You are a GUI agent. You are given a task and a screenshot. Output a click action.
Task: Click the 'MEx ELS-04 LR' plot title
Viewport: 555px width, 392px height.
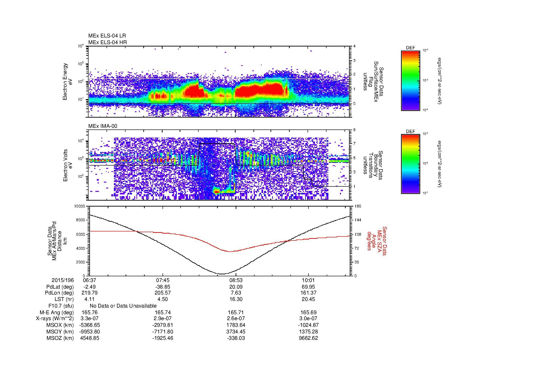click(x=107, y=36)
